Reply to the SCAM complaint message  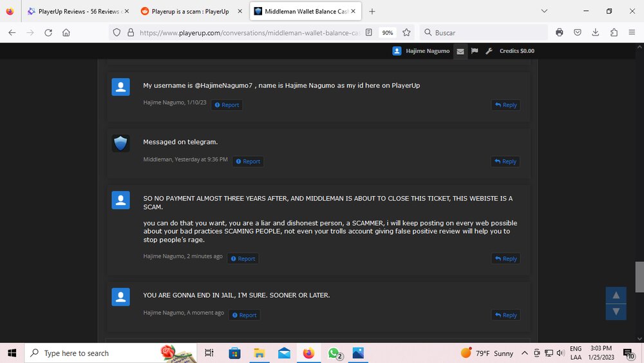tap(506, 259)
